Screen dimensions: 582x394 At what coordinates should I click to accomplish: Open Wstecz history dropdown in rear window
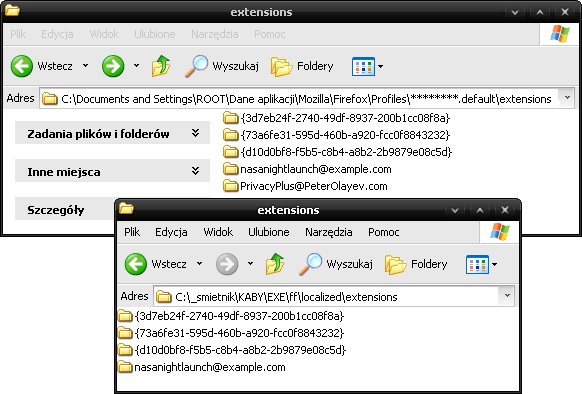[85, 66]
